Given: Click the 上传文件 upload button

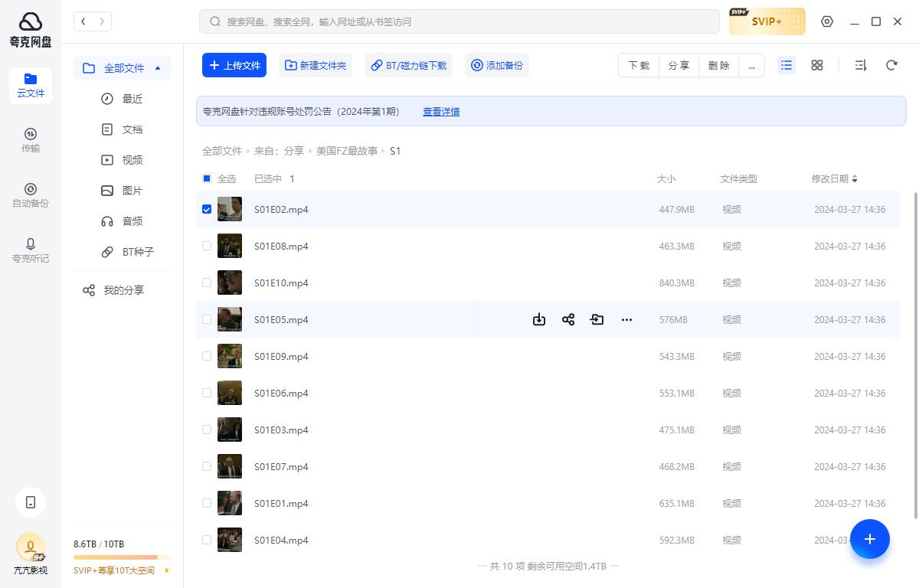Looking at the screenshot, I should 234,65.
